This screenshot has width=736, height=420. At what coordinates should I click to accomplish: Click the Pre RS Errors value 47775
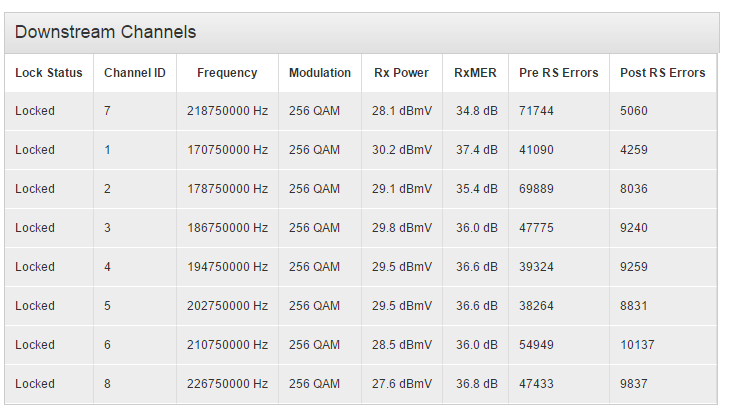tap(536, 228)
